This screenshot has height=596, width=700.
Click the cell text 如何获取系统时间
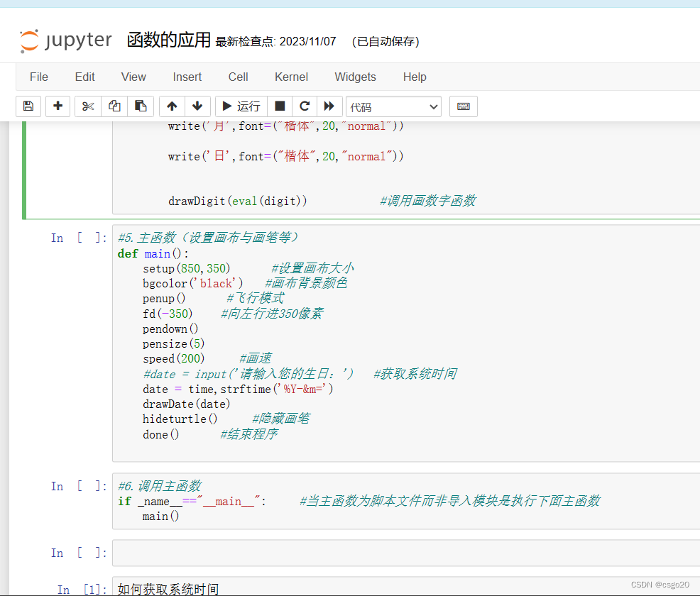168,589
